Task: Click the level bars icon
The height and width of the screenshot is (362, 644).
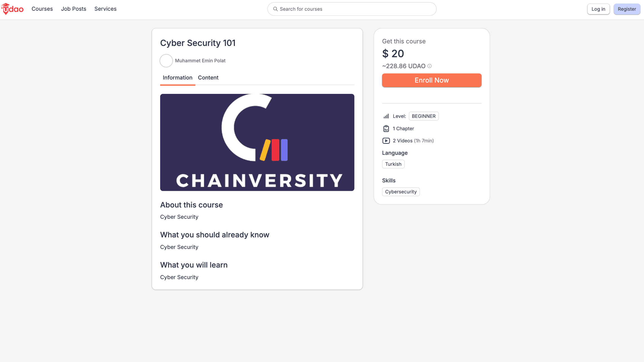Action: (386, 116)
